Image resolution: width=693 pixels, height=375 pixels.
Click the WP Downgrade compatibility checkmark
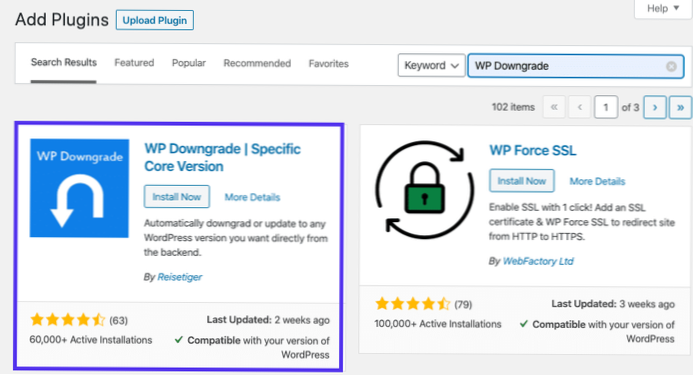[179, 340]
